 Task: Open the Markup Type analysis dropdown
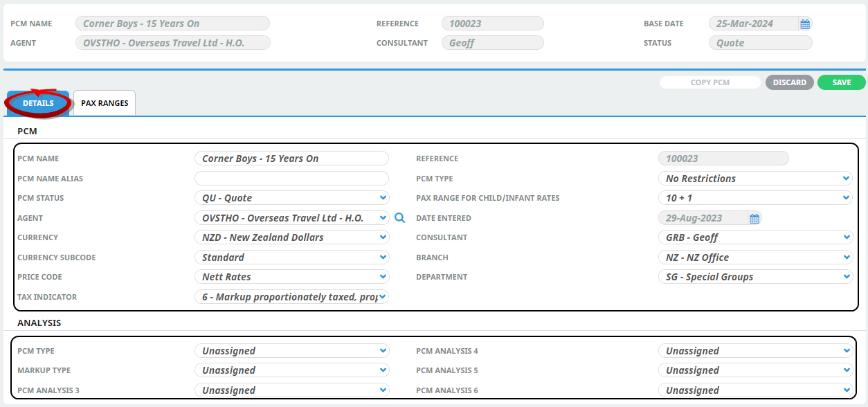tap(291, 370)
